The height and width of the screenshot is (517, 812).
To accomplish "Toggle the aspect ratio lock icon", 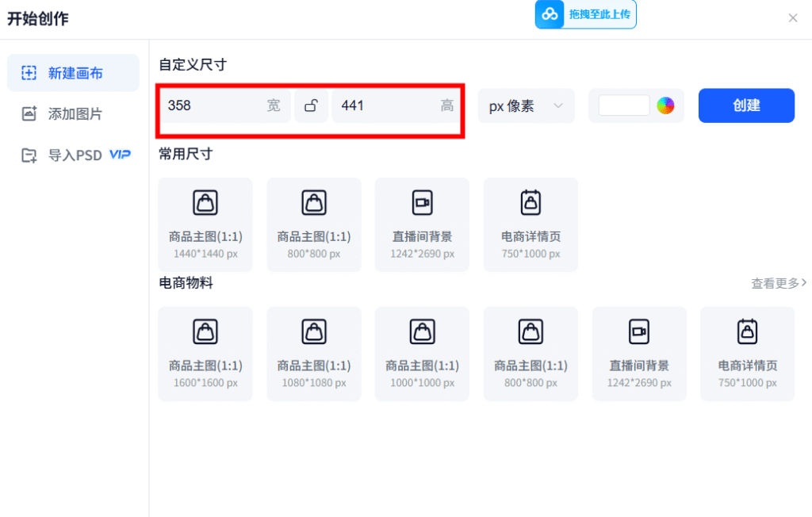I will (x=312, y=105).
